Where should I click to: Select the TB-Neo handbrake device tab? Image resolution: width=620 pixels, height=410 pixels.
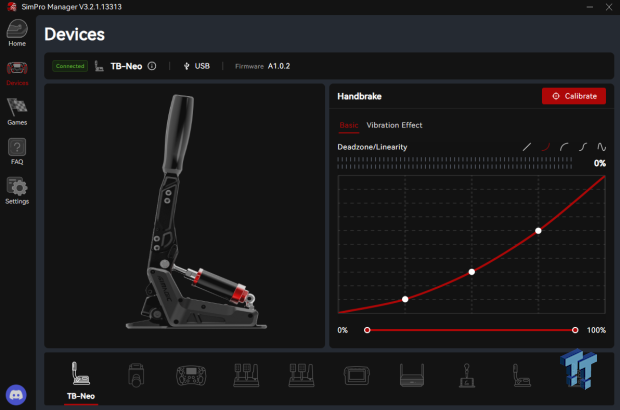coord(81,381)
